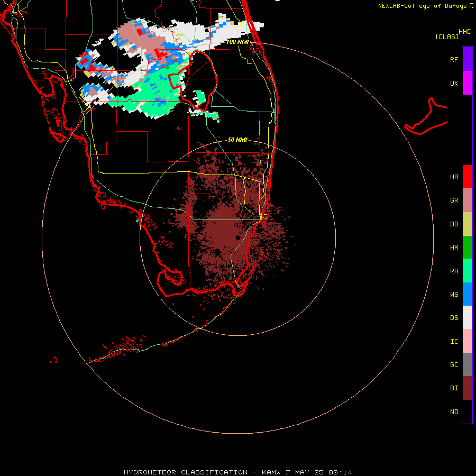Pick the dark green HR heavy rain swatch
Viewport: 476px width, 476px height.
tap(467, 248)
